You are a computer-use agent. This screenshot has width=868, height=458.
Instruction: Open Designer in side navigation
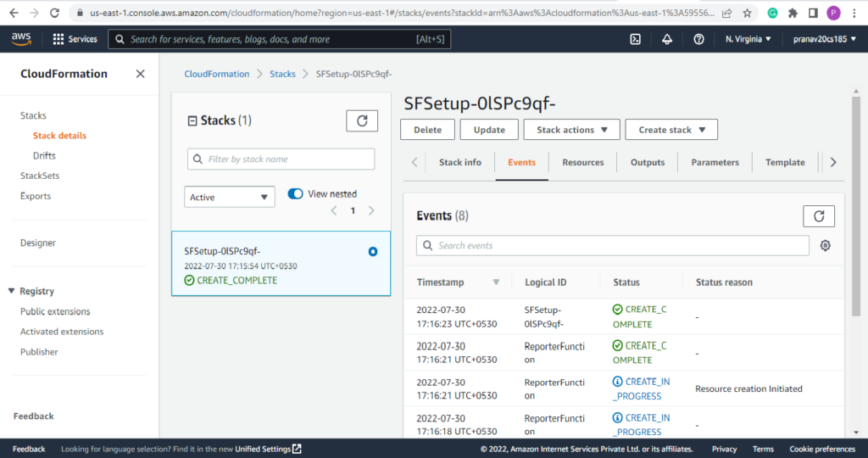(38, 243)
